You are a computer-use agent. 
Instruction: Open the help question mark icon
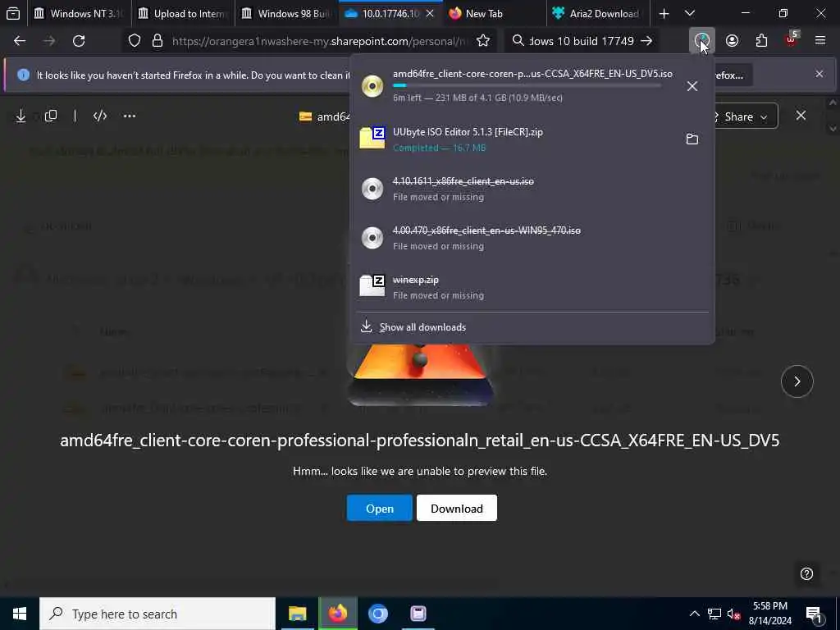(807, 573)
